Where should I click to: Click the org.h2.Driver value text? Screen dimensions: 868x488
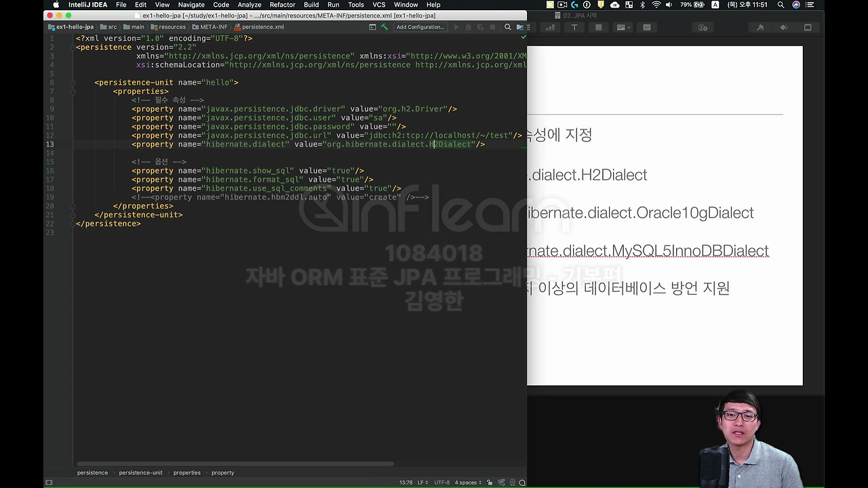tap(412, 109)
